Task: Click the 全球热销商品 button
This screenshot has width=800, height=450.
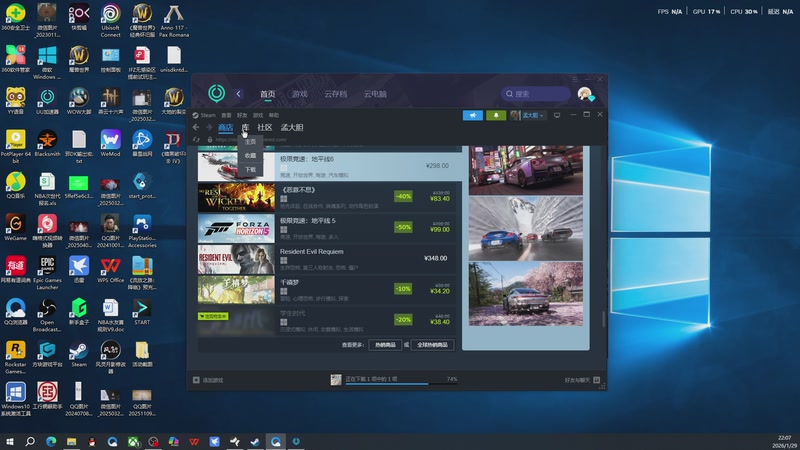Action: (432, 345)
